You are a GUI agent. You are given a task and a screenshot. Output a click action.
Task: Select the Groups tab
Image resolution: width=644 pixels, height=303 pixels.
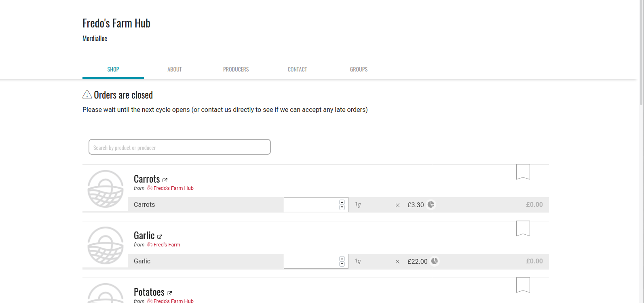click(359, 69)
